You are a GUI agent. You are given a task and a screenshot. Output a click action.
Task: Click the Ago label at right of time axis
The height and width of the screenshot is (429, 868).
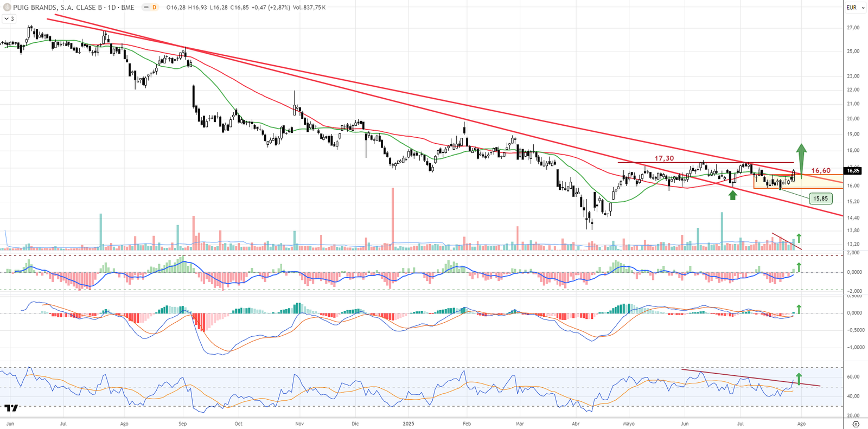801,424
